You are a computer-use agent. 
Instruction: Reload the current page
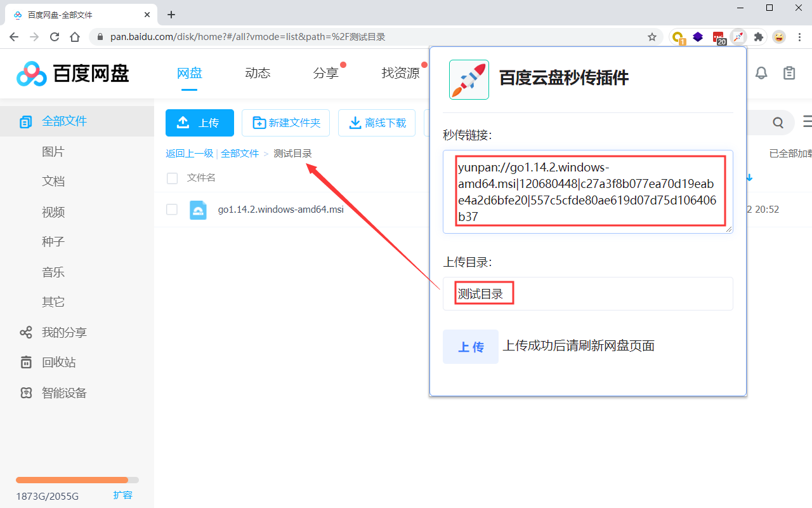click(55, 37)
